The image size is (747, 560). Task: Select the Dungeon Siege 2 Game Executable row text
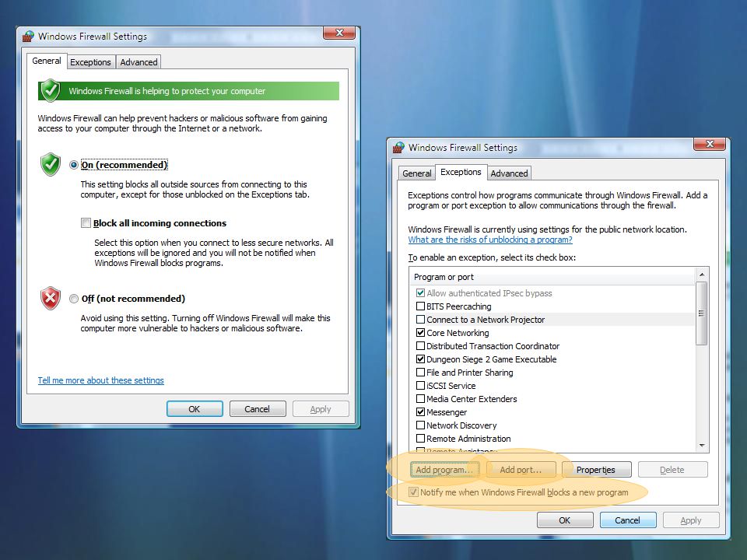[x=491, y=359]
